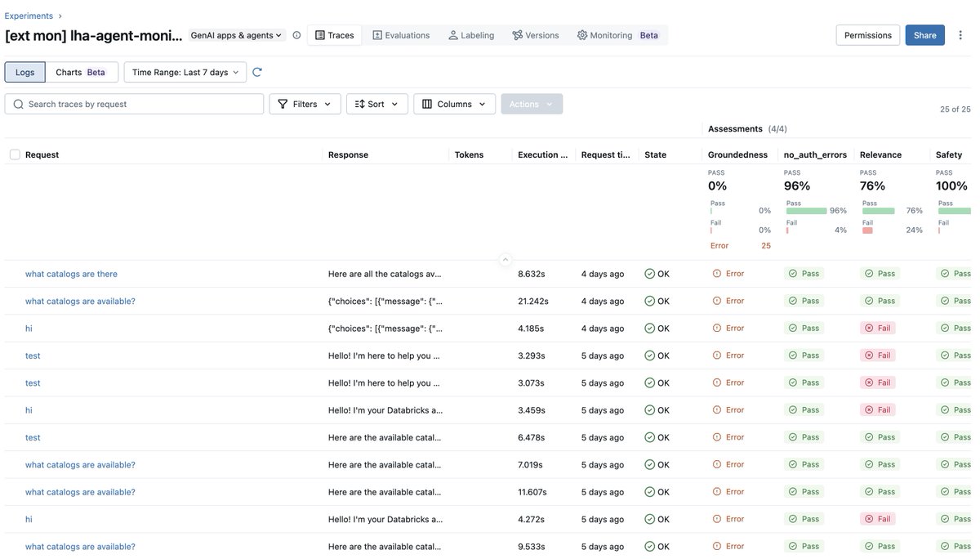
Task: Click Relevance Fail badge for 3.293s trace
Action: (878, 356)
